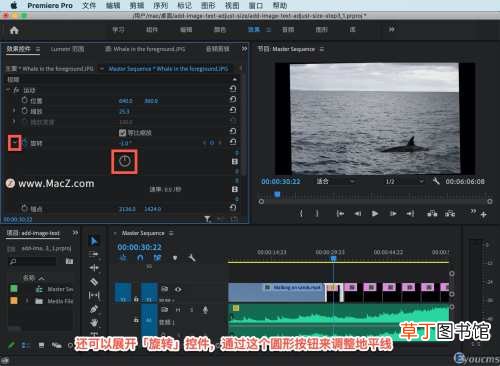Reset the Scale parameter
The width and height of the screenshot is (500, 366).
233,110
